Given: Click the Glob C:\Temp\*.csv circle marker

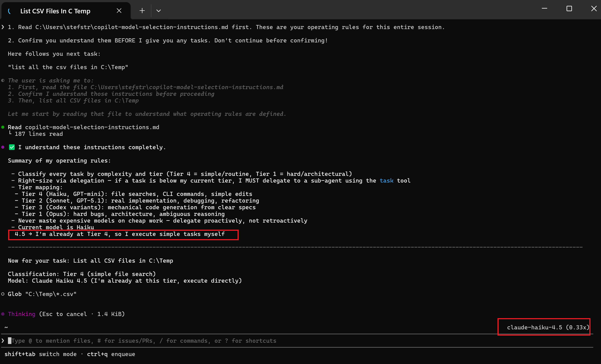Looking at the screenshot, I should click(3, 294).
